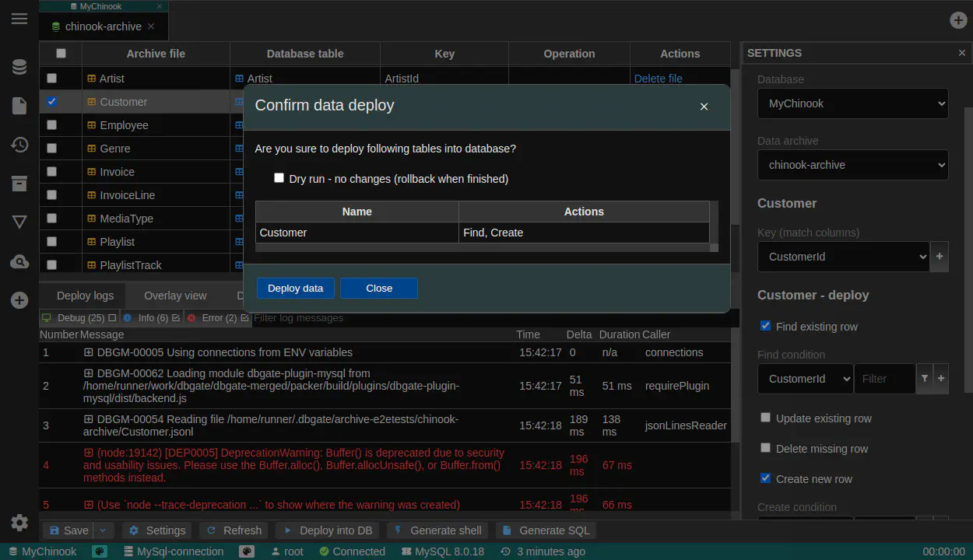973x560 pixels.
Task: Open the Save button dropdown arrow
Action: tap(103, 530)
